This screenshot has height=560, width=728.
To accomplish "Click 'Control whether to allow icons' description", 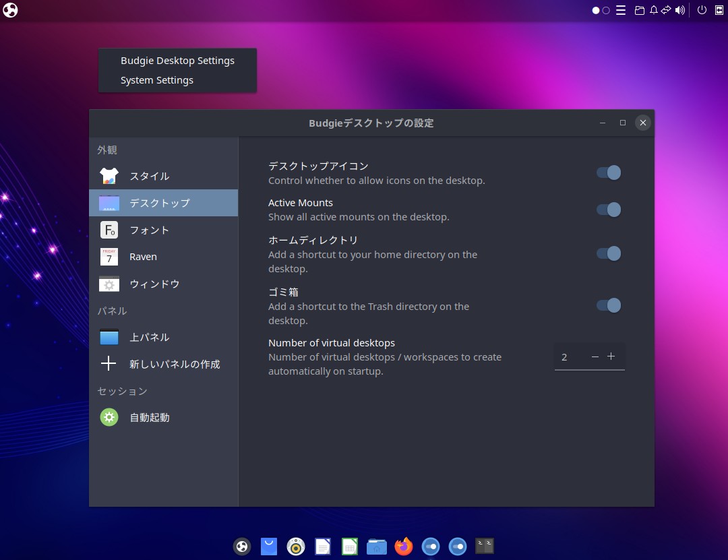I will click(x=377, y=181).
